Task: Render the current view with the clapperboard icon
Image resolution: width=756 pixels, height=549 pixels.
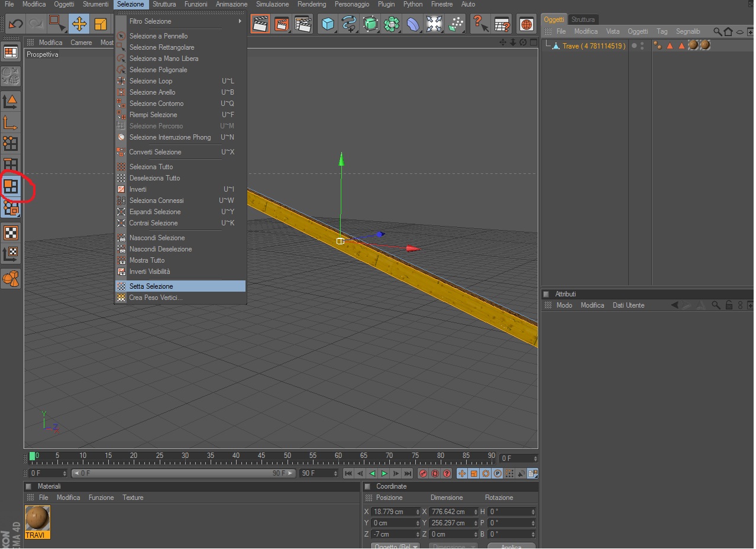Action: 260,24
